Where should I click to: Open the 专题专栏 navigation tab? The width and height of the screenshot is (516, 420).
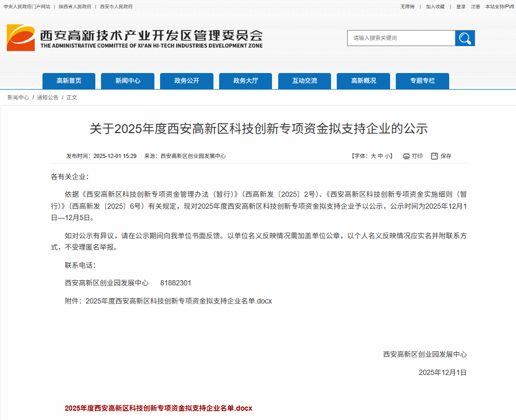pos(422,81)
